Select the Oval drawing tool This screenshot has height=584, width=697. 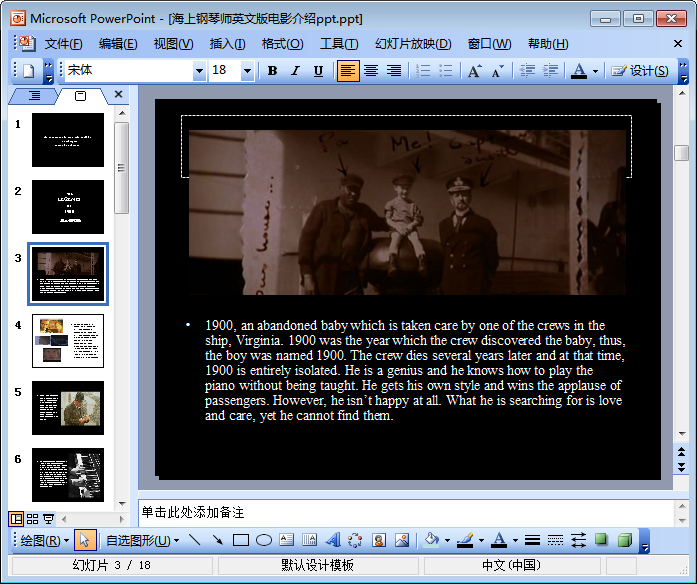[x=264, y=541]
